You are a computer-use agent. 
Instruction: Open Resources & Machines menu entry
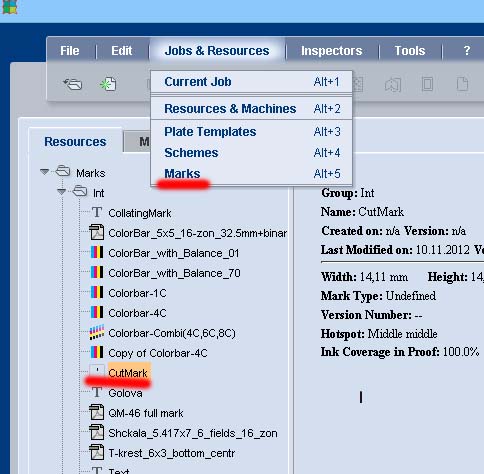(230, 109)
